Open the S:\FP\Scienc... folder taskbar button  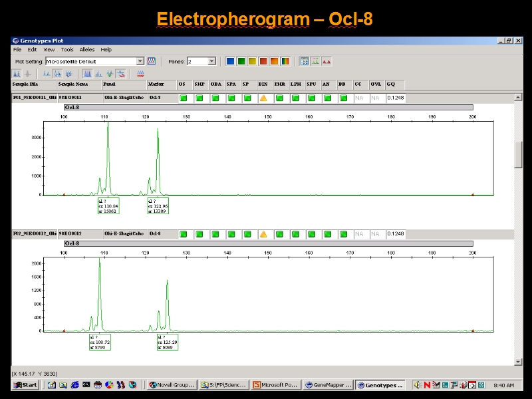click(x=223, y=385)
